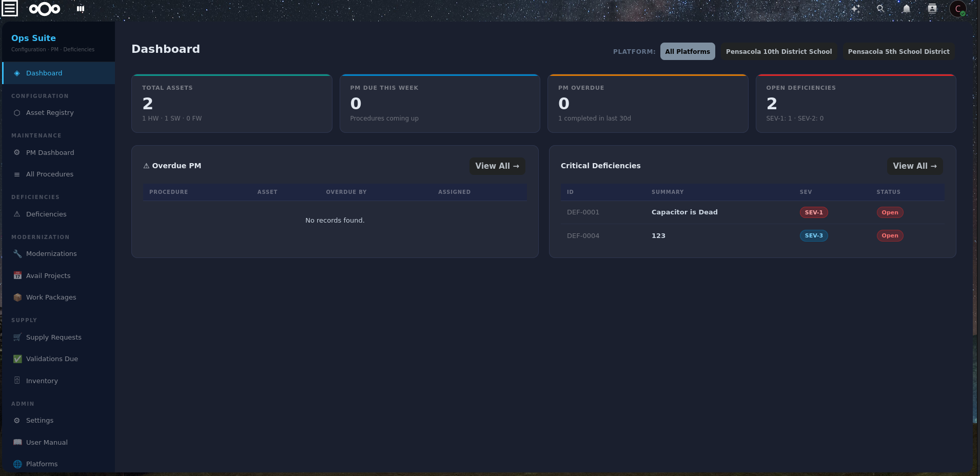The image size is (980, 476).
Task: Open the notifications bell
Action: tap(907, 9)
